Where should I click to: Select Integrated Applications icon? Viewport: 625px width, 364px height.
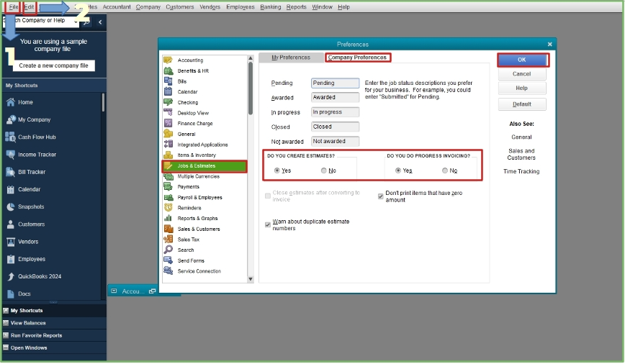point(168,145)
